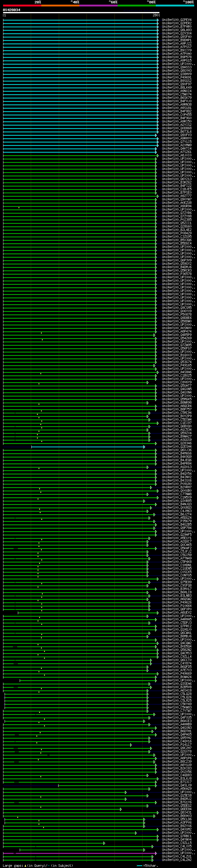Select the UniRef100_A7PSS7 label

pos(176,47)
